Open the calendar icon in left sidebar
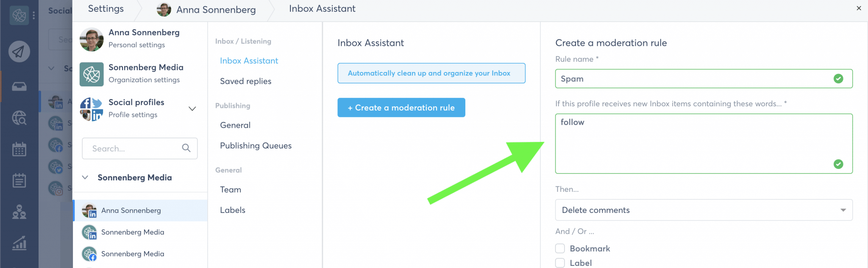This screenshot has width=868, height=268. pyautogui.click(x=19, y=149)
